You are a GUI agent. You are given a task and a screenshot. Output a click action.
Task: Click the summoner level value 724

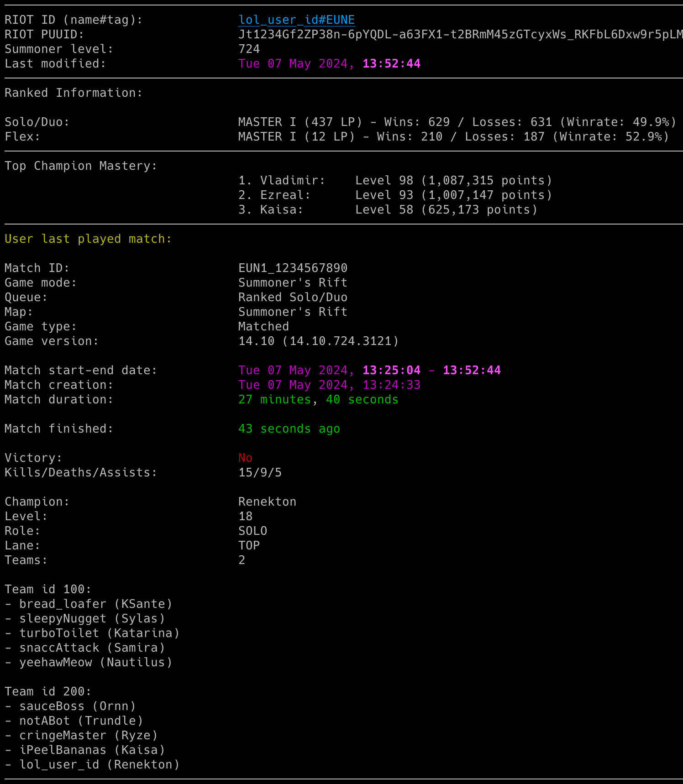(249, 49)
